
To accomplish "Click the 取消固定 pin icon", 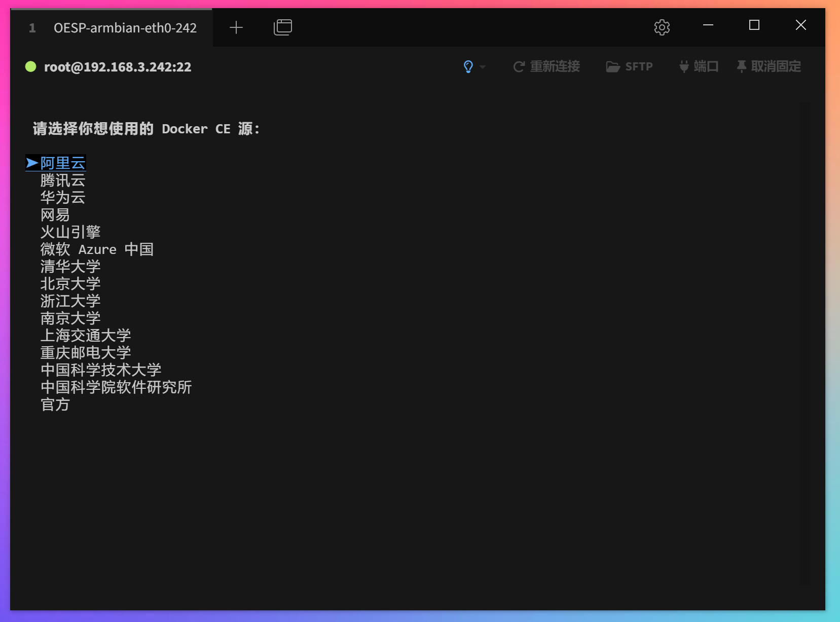I will click(741, 66).
